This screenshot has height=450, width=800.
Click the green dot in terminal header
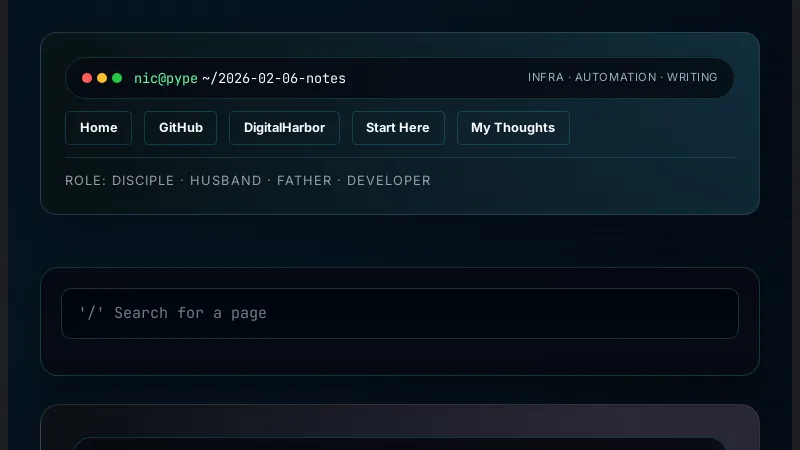[117, 78]
